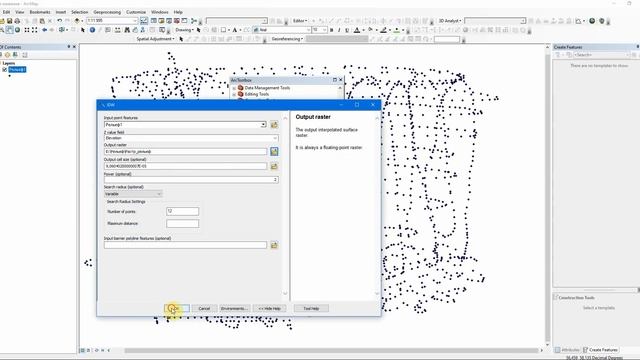640x360 pixels.
Task: Open the Geoprocessing menu
Action: [107, 12]
